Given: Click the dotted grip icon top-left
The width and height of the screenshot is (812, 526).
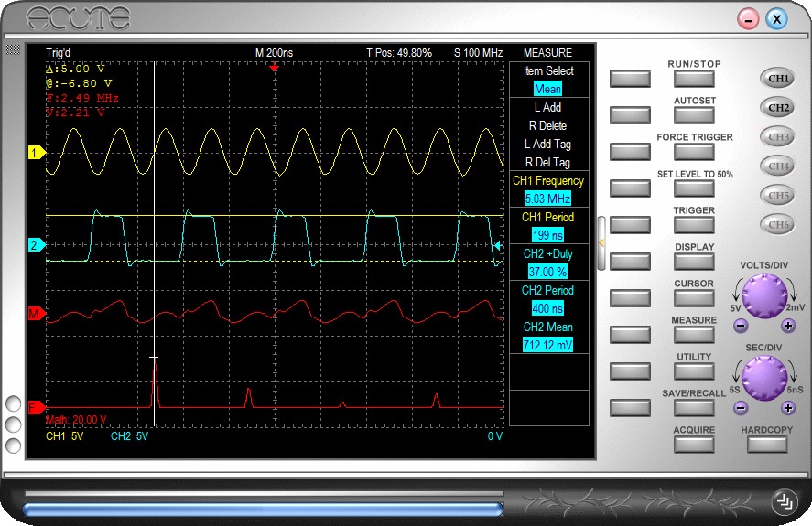Looking at the screenshot, I should (x=13, y=49).
